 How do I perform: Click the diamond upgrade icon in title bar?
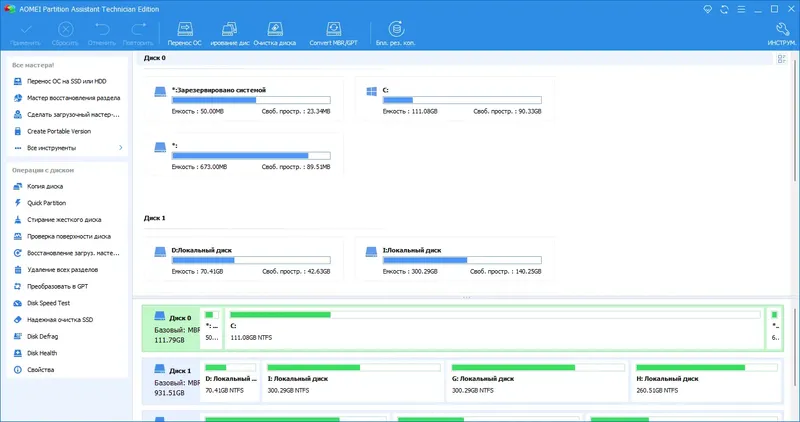[707, 9]
